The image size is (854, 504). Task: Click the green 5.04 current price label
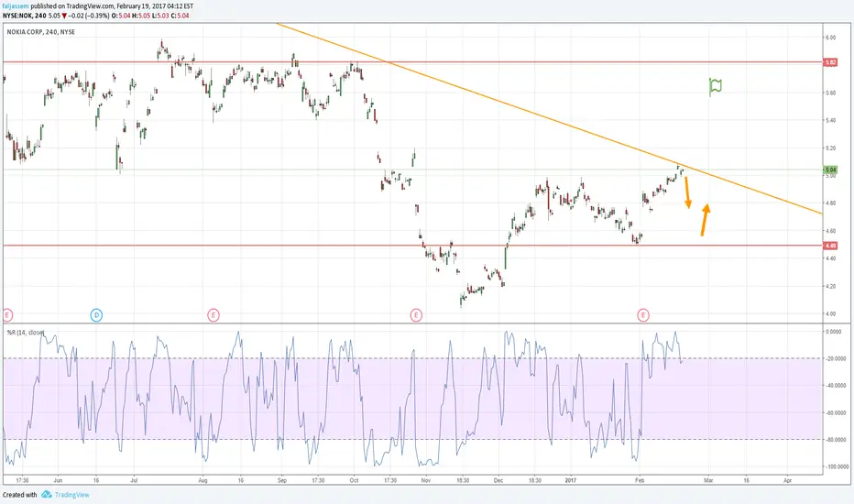coord(830,170)
